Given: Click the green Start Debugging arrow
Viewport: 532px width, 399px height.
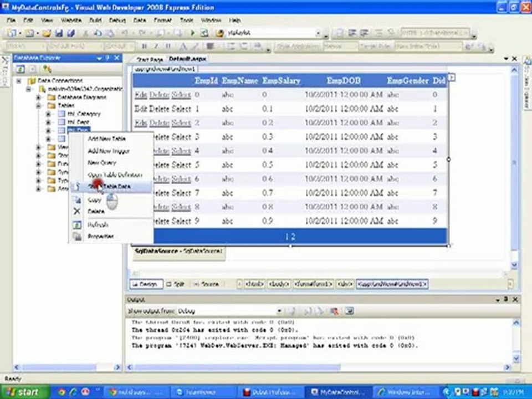Looking at the screenshot, I should pyautogui.click(x=193, y=33).
